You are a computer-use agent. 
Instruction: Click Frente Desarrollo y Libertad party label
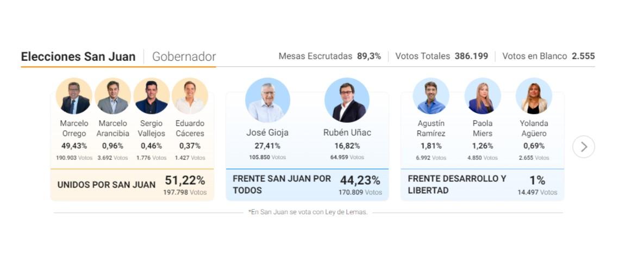point(457,184)
